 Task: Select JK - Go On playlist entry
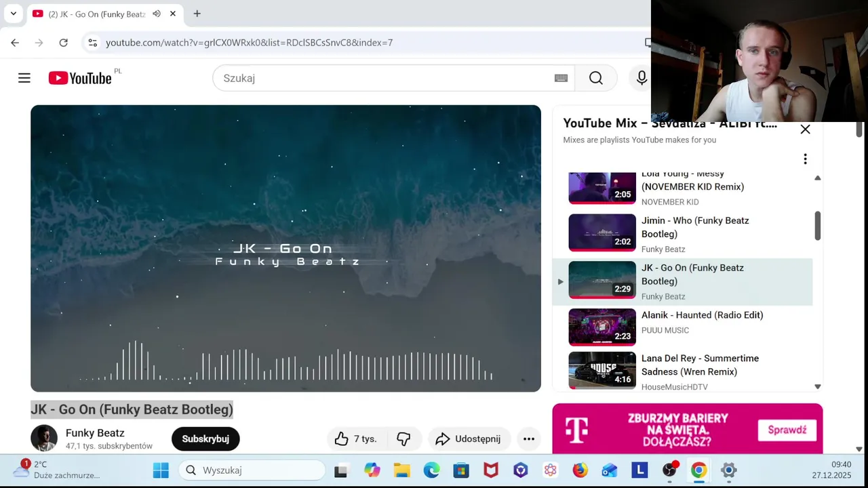coord(682,282)
